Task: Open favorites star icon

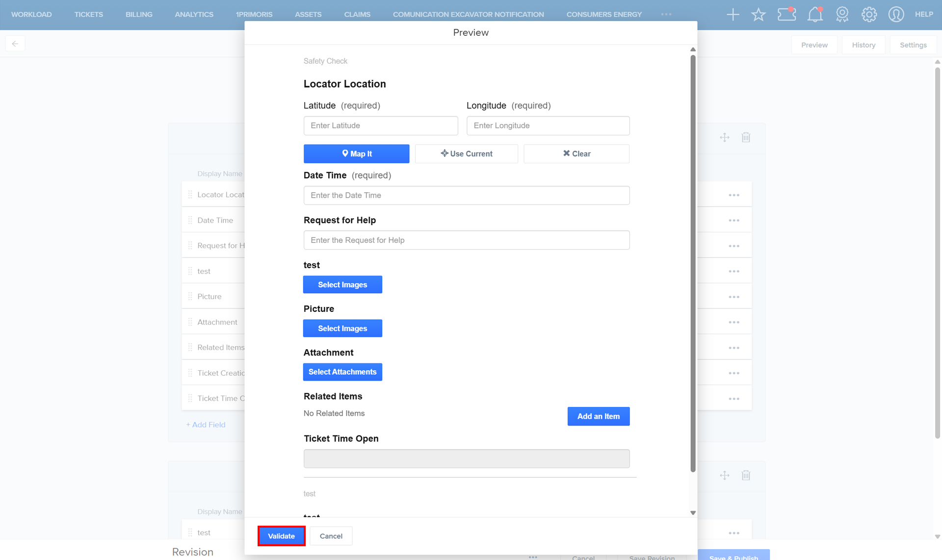Action: (758, 15)
